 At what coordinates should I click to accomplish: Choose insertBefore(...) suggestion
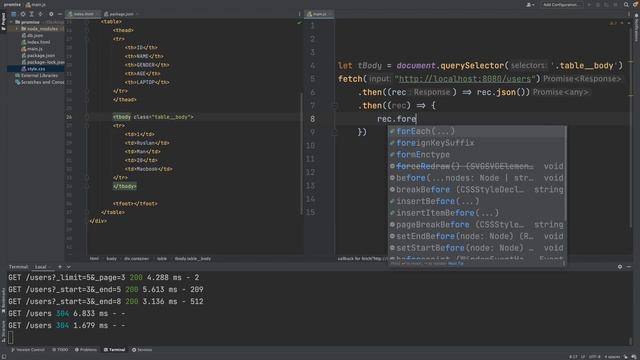476,201
